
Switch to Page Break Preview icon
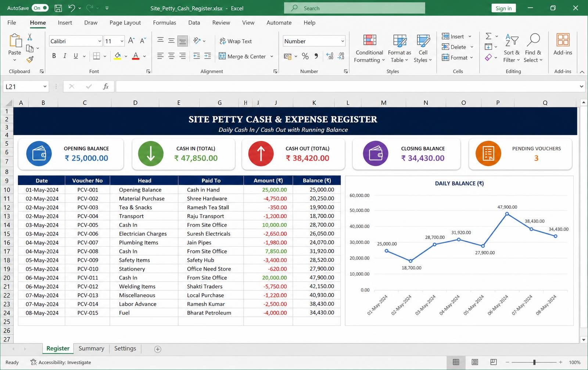494,362
